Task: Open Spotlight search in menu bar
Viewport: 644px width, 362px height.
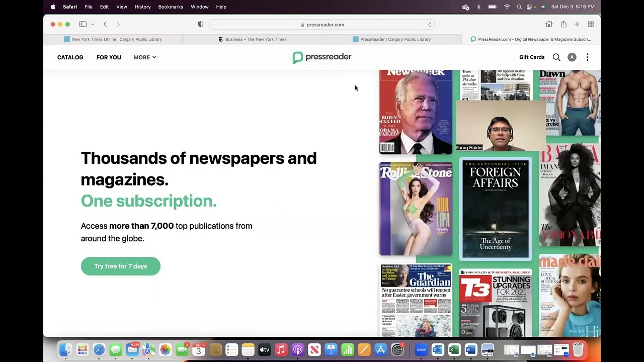Action: (x=519, y=7)
